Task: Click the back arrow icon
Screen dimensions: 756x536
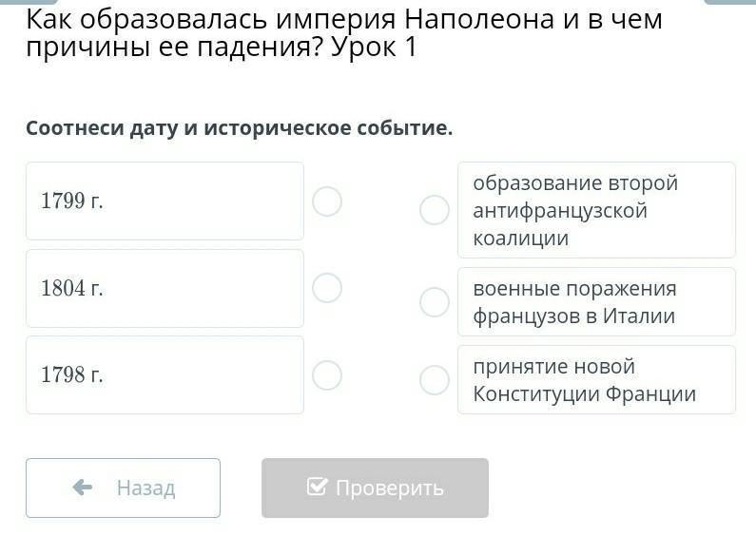Action: [83, 488]
